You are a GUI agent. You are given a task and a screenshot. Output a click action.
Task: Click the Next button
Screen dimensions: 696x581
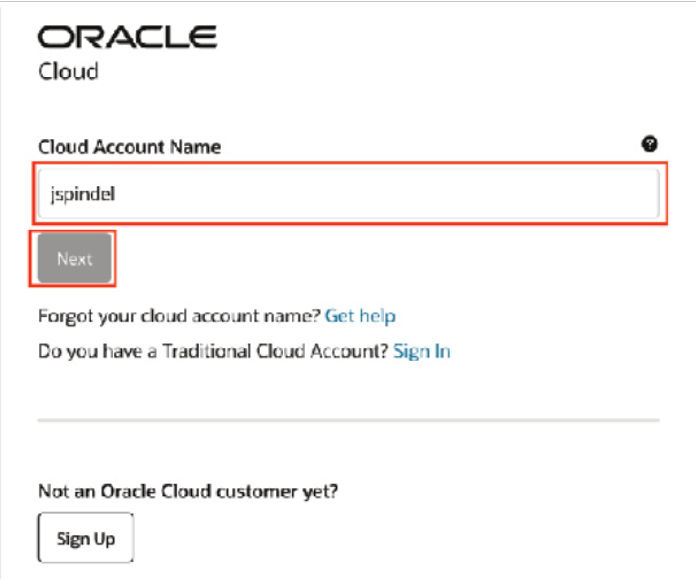pos(75,258)
